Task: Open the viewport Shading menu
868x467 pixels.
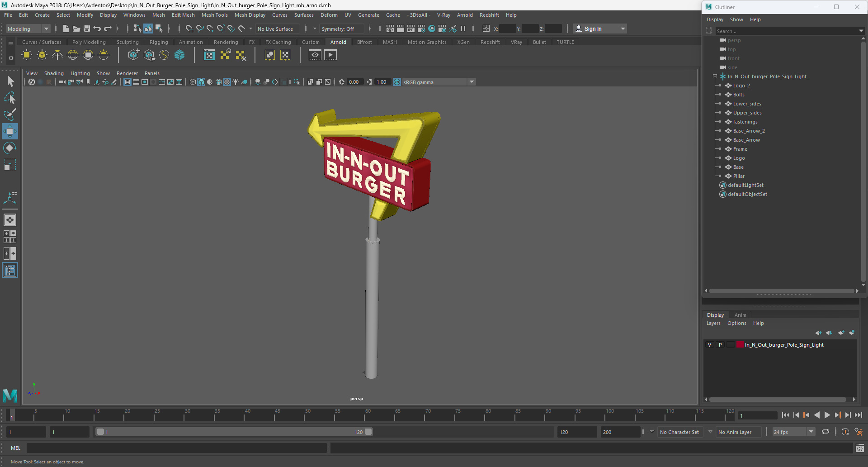Action: (x=54, y=73)
